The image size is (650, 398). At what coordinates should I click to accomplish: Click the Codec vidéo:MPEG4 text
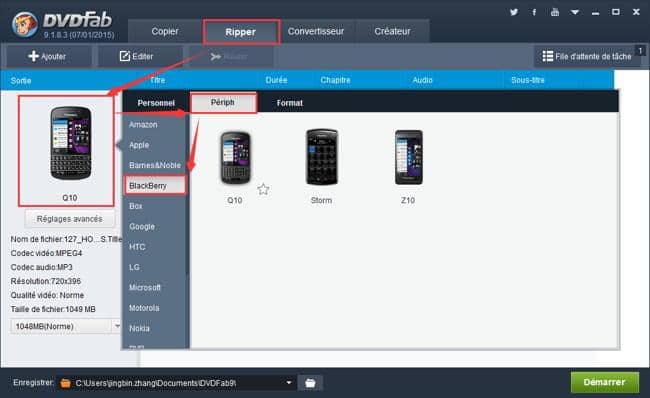point(46,253)
